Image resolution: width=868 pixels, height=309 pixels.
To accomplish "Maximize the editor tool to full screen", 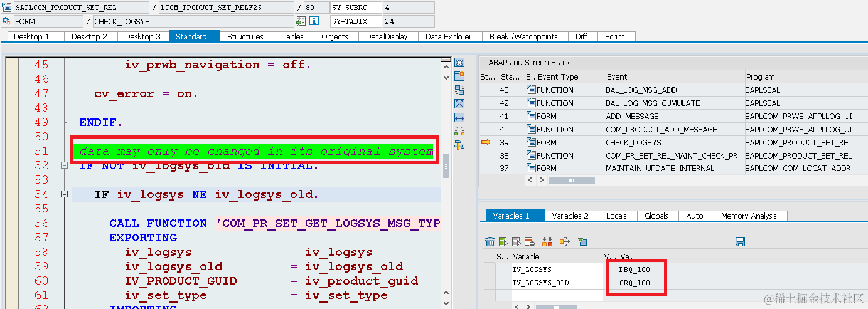I will click(459, 104).
